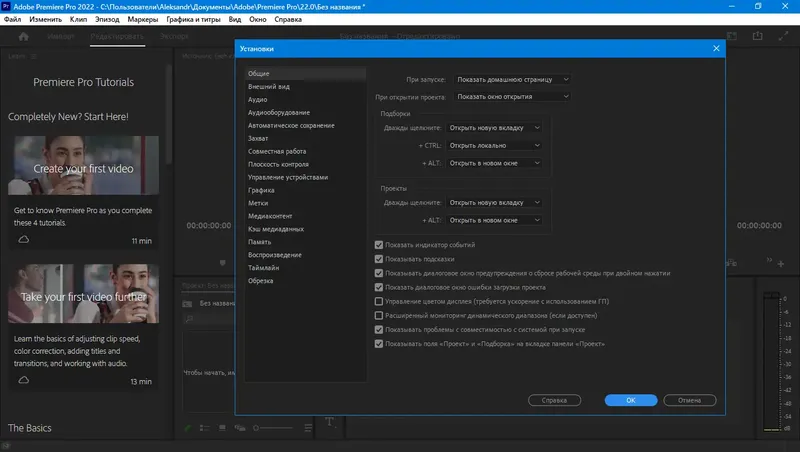Open the Изменить menu
Image resolution: width=800 pixels, height=452 pixels.
45,19
